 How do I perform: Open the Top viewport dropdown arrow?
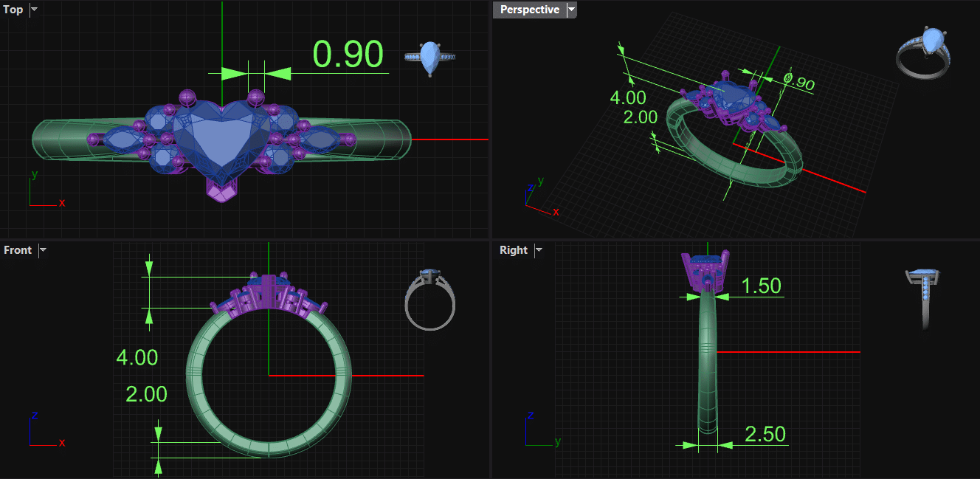point(34,10)
